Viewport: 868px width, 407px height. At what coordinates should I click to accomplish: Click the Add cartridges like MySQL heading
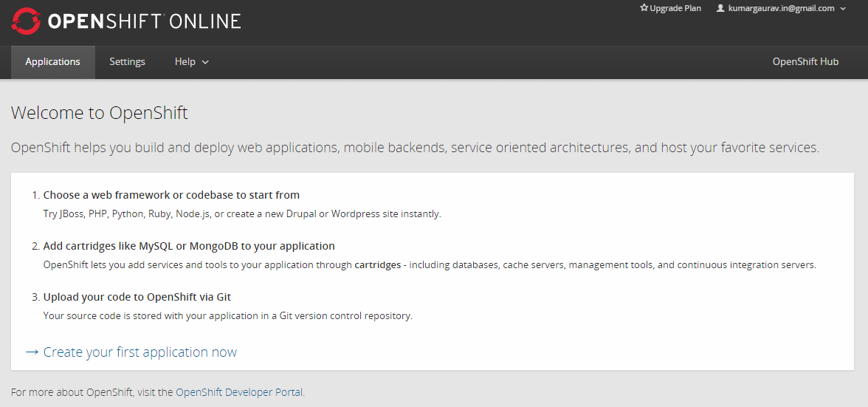(x=189, y=246)
